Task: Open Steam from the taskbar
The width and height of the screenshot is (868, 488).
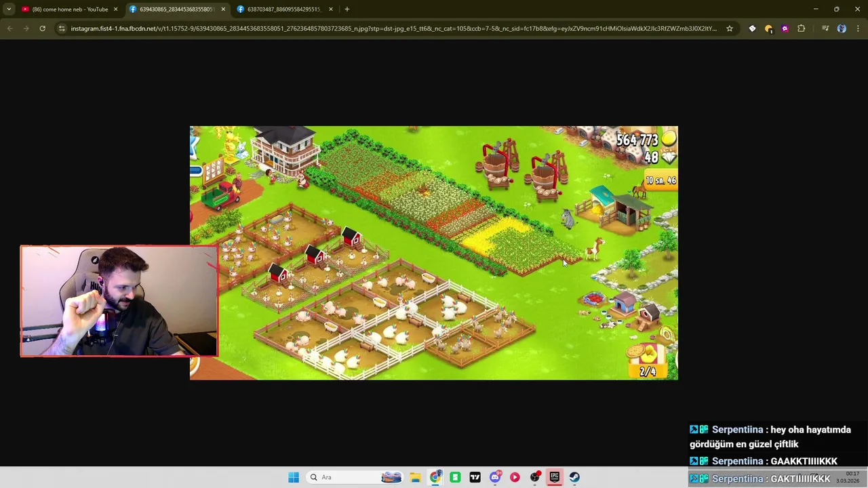Action: (x=574, y=477)
